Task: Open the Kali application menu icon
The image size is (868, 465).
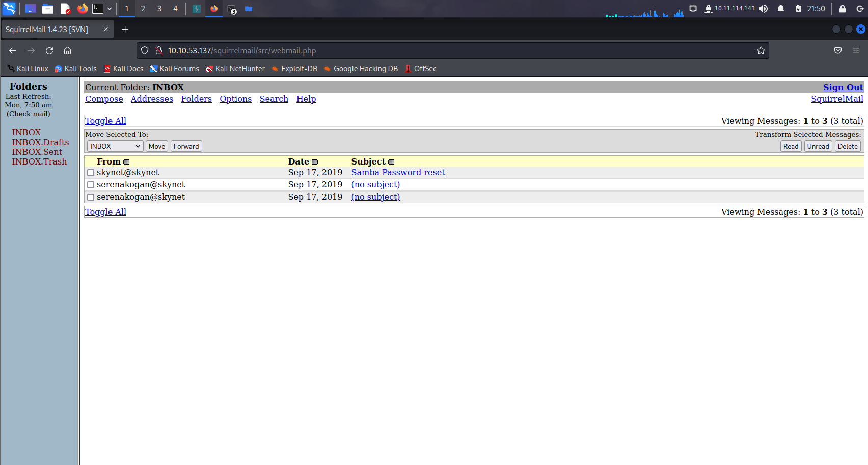Action: coord(9,9)
